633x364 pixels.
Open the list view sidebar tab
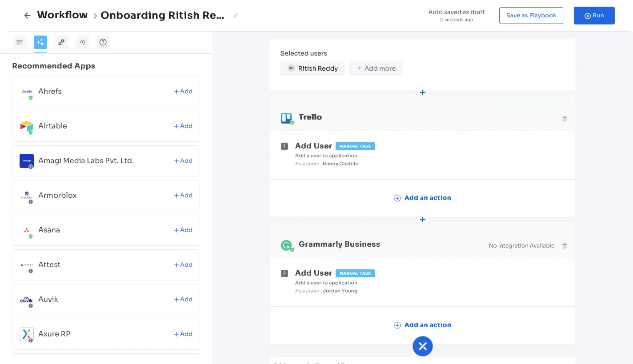pyautogui.click(x=20, y=42)
